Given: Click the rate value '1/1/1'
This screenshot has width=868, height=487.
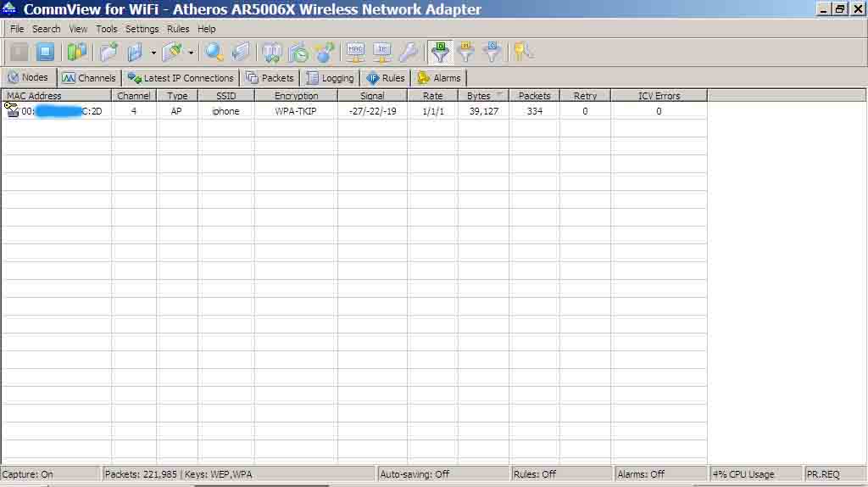Looking at the screenshot, I should pyautogui.click(x=433, y=111).
